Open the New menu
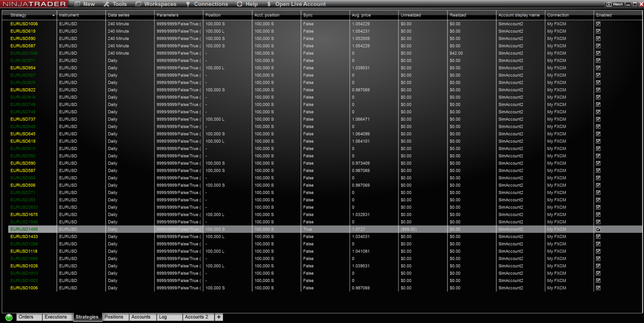 point(85,4)
